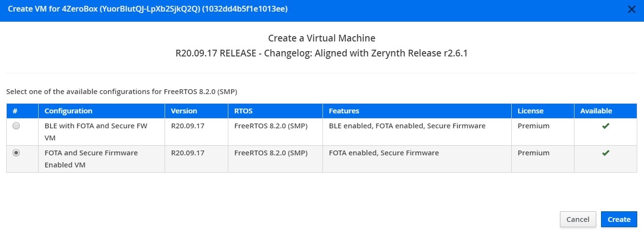Select the FOTA and Secure Firmware radio button
Viewport: 644px width, 233px height.
point(16,153)
